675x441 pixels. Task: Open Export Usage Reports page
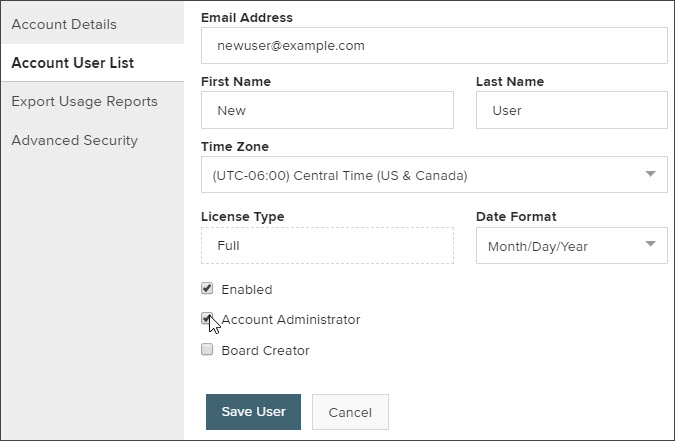point(84,102)
